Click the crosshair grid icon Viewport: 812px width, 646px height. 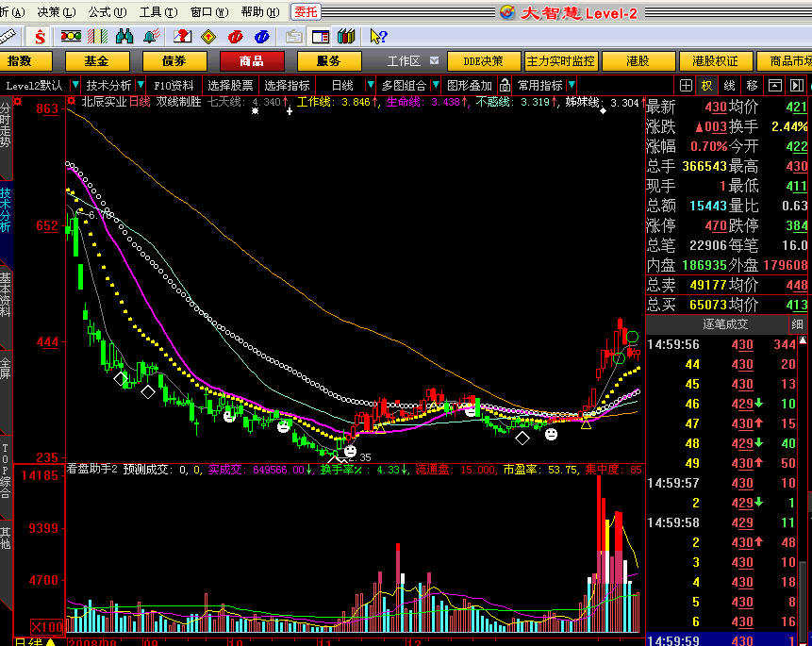pos(686,86)
